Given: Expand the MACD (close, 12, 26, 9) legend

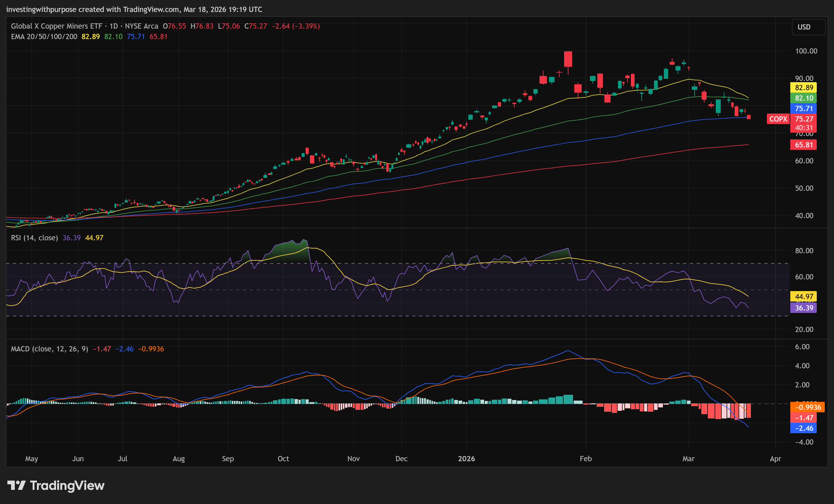Looking at the screenshot, I should pos(50,349).
